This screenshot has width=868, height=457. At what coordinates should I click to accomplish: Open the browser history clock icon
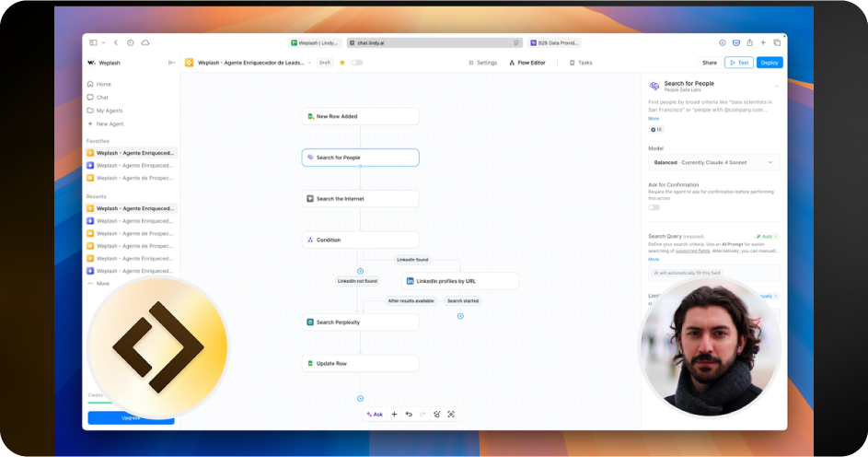click(131, 42)
